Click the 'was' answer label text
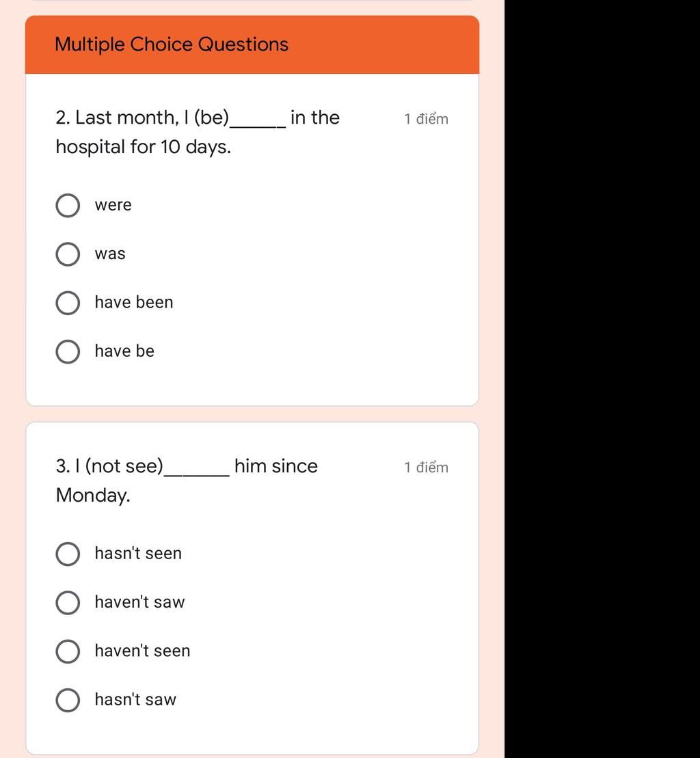Screen dimensions: 700x758 (x=110, y=254)
